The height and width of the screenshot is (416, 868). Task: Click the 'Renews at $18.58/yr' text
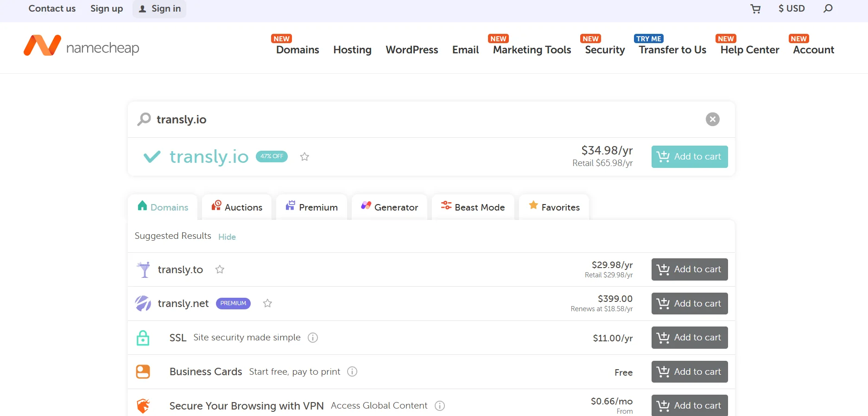(602, 309)
